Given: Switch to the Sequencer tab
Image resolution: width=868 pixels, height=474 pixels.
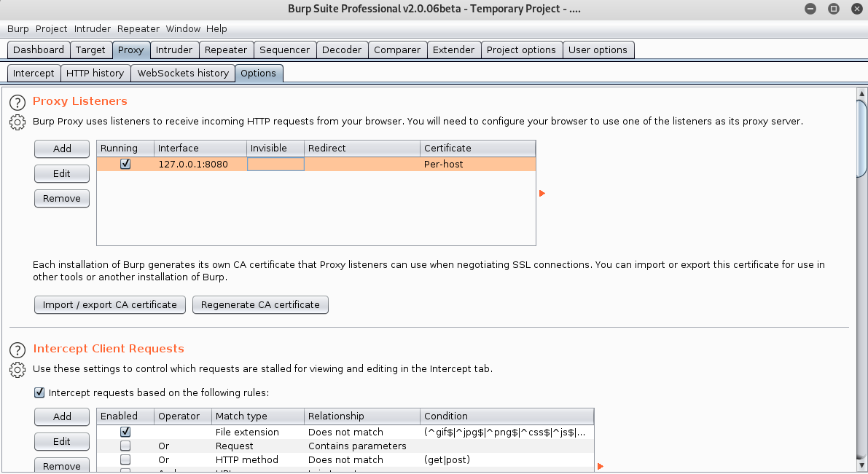Looking at the screenshot, I should tap(284, 50).
